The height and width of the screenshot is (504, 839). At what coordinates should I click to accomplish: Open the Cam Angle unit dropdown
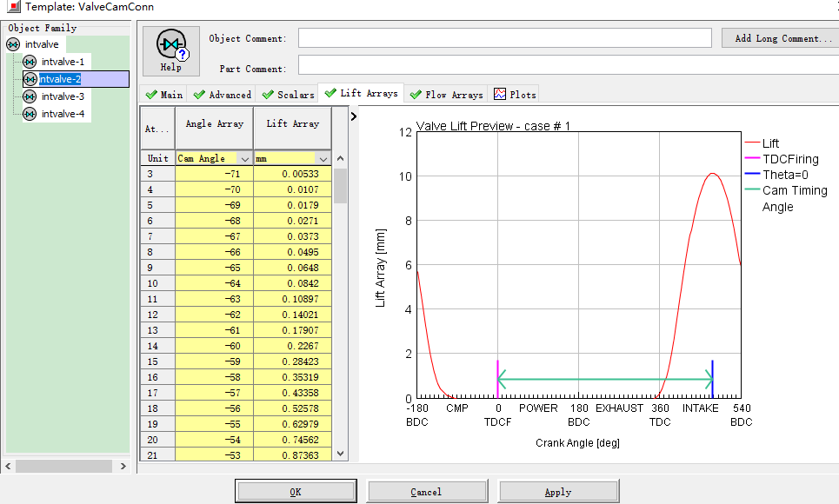(x=244, y=159)
